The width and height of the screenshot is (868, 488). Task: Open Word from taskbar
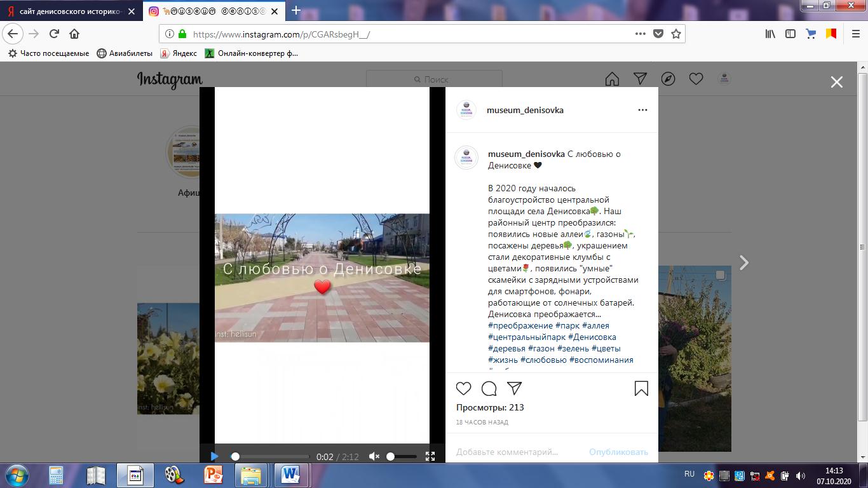[290, 475]
